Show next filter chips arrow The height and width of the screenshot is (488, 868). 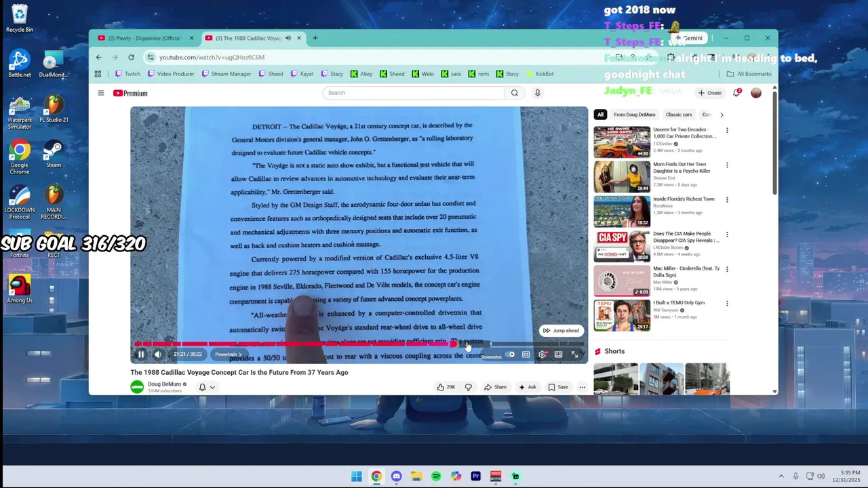[722, 115]
